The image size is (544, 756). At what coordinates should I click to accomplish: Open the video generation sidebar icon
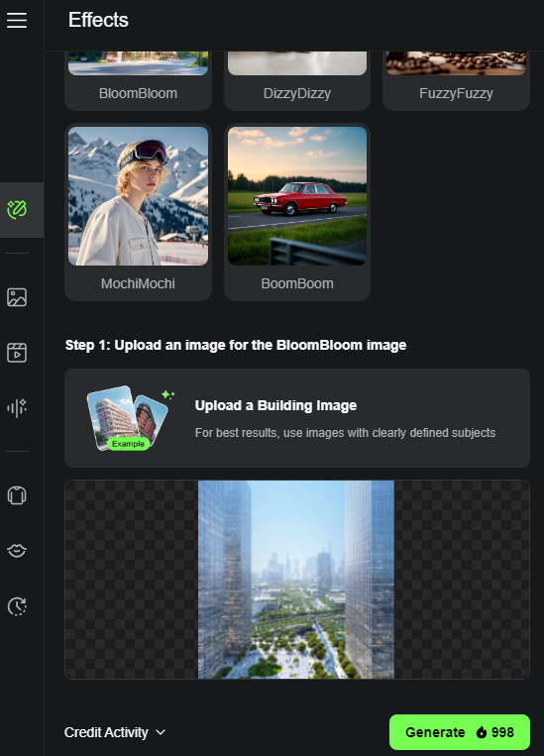click(x=17, y=353)
